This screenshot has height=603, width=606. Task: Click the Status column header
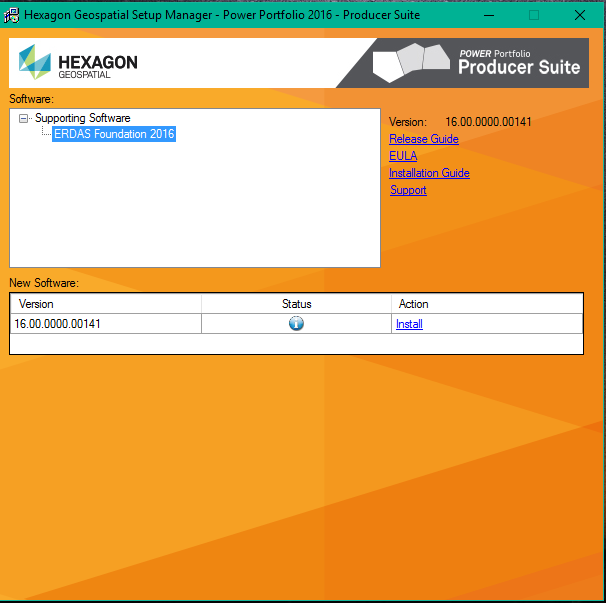(x=296, y=304)
